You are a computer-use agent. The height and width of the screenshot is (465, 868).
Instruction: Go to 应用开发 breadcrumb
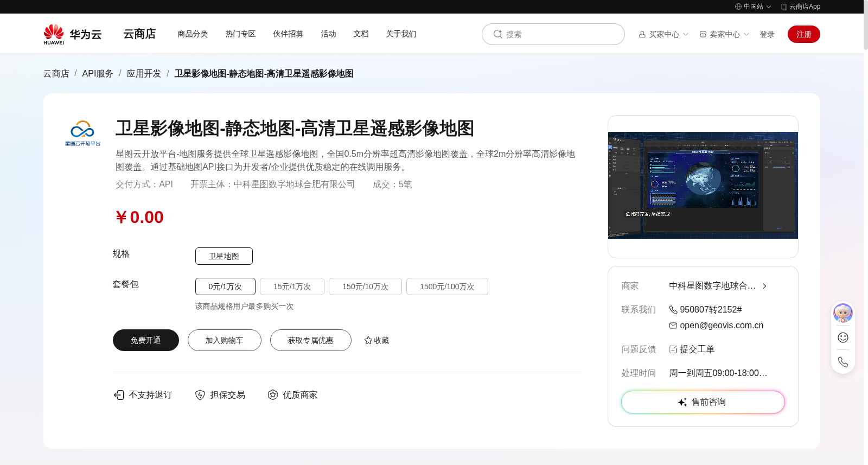[x=144, y=73]
